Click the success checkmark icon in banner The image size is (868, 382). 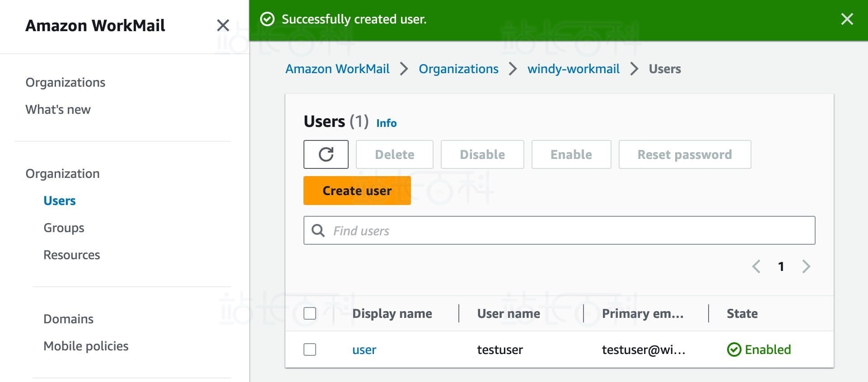(x=267, y=19)
